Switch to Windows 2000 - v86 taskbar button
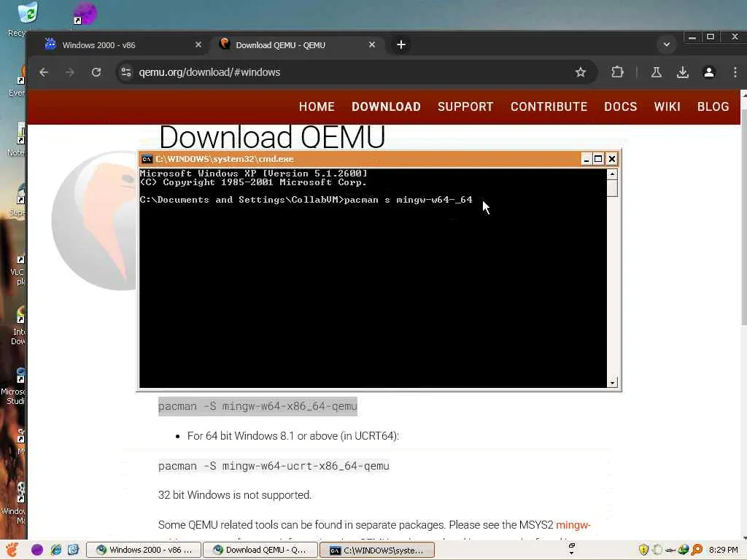Screen dimensions: 747x560 click(144, 550)
